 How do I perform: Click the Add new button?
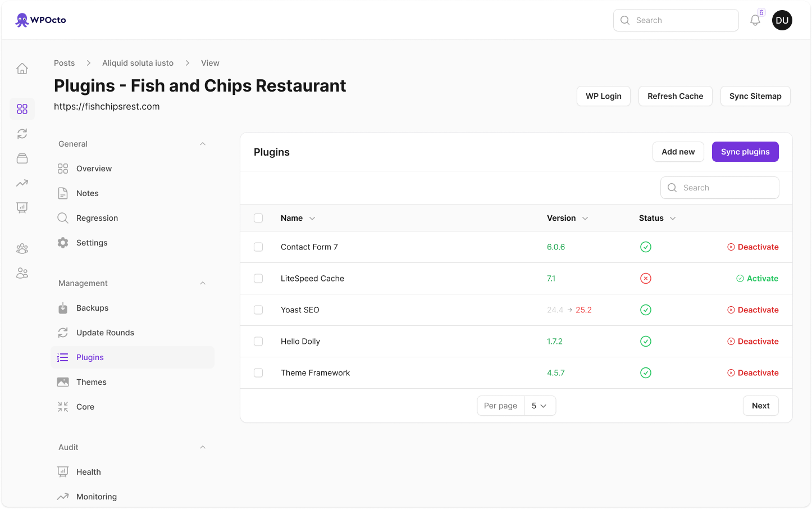coord(678,152)
